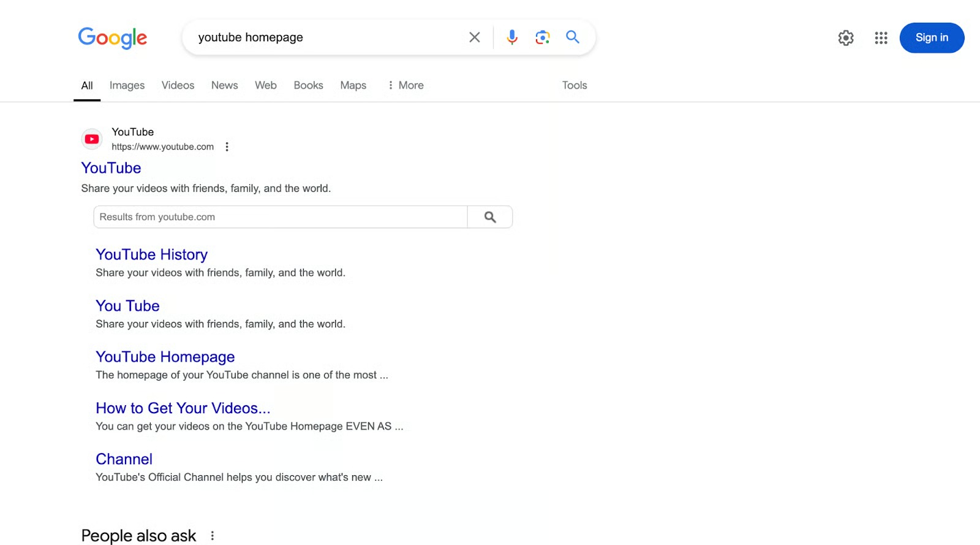This screenshot has width=980, height=545.
Task: Open options beside People also ask
Action: point(213,536)
